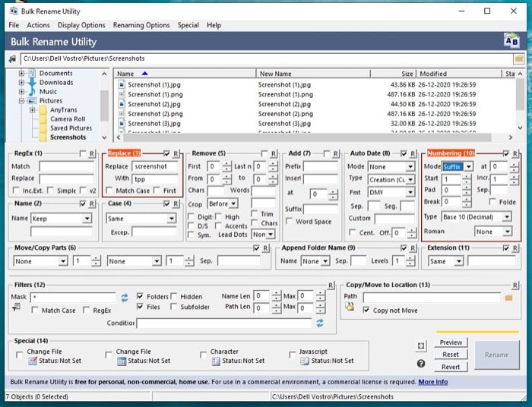Viewport: 532px width, 407px height.
Task: Open the Renaming Options menu
Action: click(x=141, y=25)
